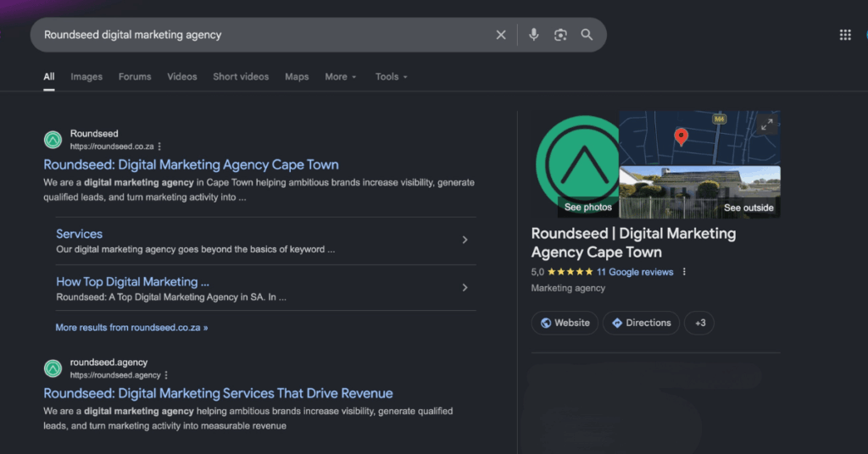
Task: Click the Marketing agency category label
Action: coord(568,288)
